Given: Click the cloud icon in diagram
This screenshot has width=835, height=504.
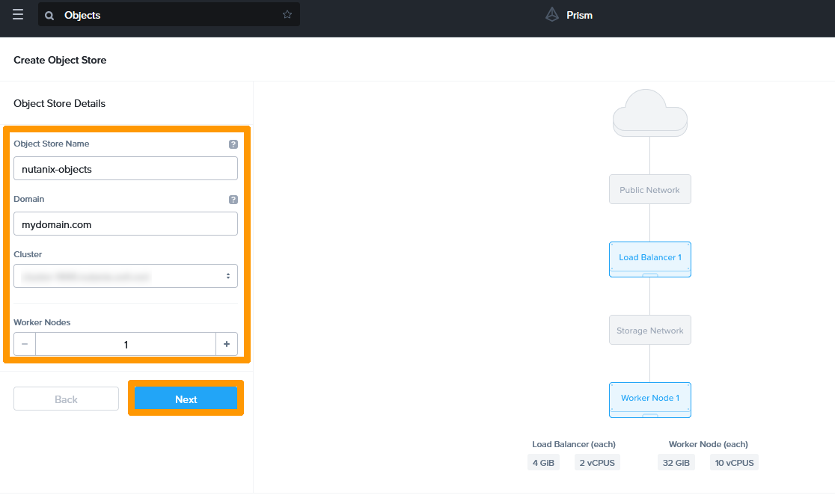Looking at the screenshot, I should tap(649, 112).
